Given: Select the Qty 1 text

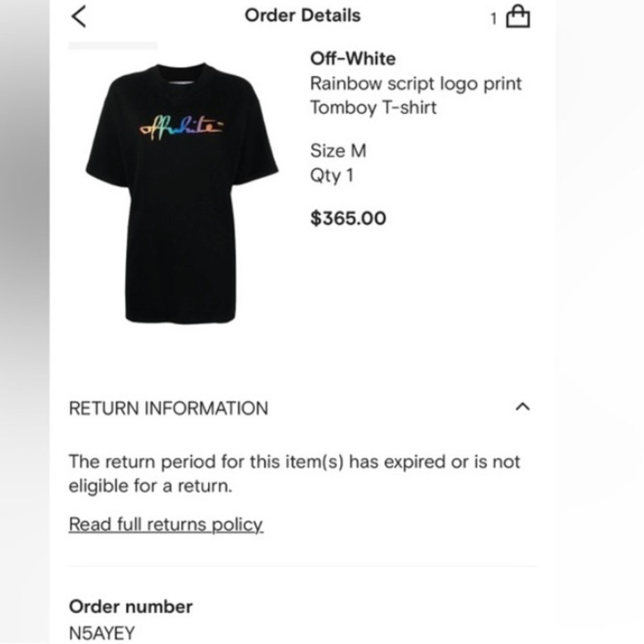Looking at the screenshot, I should pos(333,175).
